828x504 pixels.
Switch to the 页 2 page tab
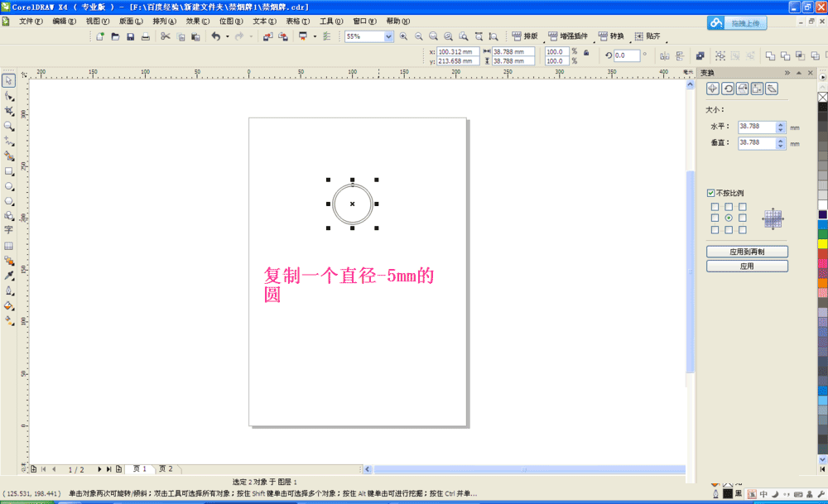[166, 468]
